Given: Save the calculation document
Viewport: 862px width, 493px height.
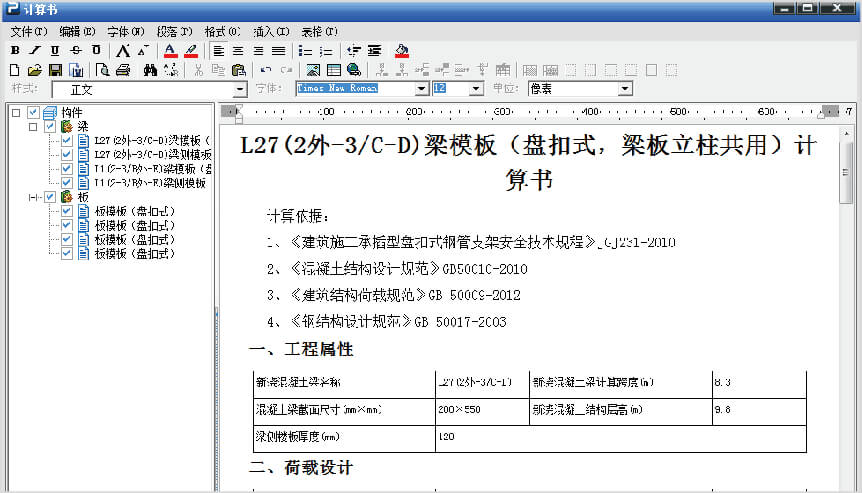Looking at the screenshot, I should 55,70.
